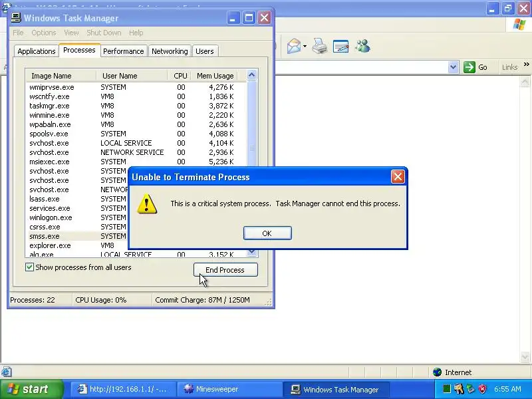Click the Windows Task Manager taskbar button
Screen dimensions: 532x399
(x=336, y=389)
